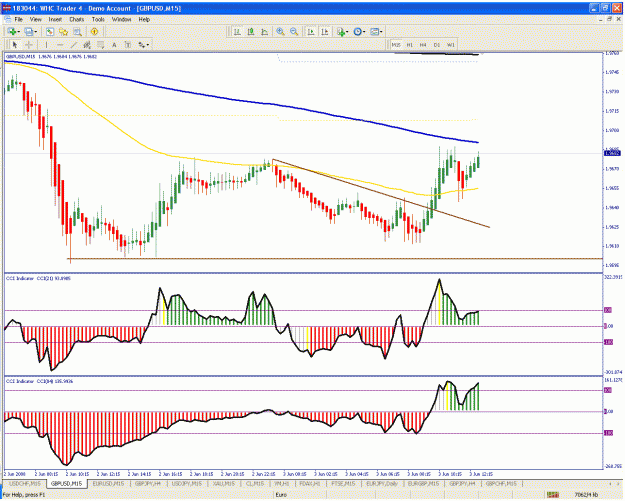Open the Help menu
This screenshot has width=625, height=501.
(144, 19)
